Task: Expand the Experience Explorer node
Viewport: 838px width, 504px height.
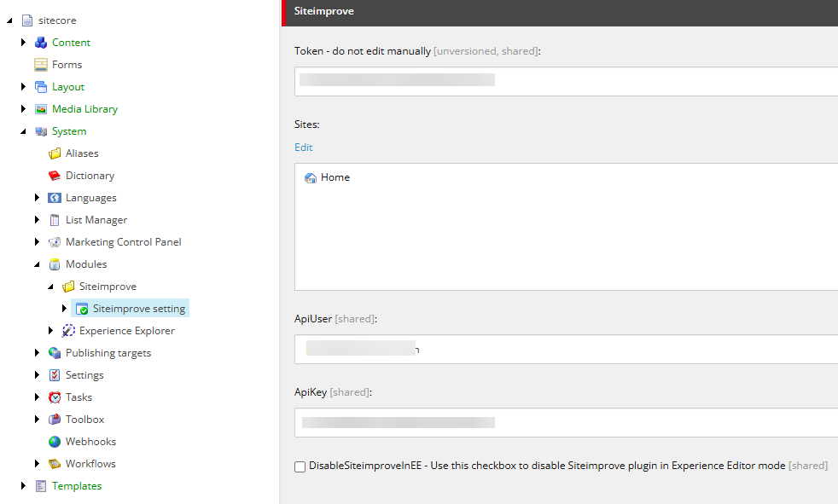Action: point(50,331)
